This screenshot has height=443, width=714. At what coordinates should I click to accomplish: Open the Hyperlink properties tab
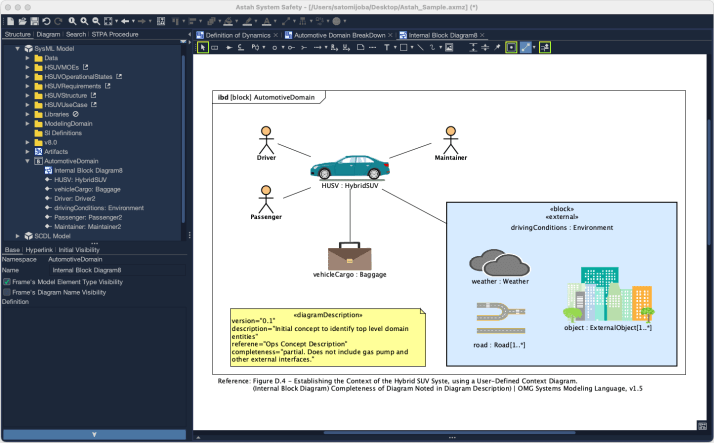40,250
